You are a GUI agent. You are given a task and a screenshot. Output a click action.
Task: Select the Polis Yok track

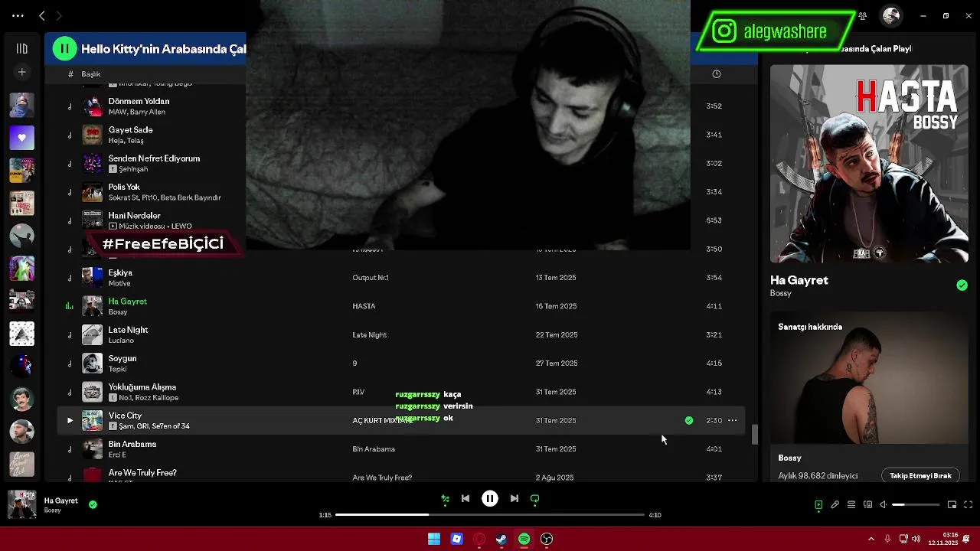tap(124, 187)
